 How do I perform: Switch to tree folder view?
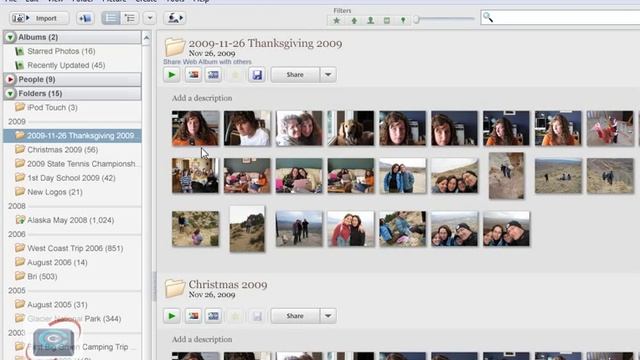coord(130,18)
